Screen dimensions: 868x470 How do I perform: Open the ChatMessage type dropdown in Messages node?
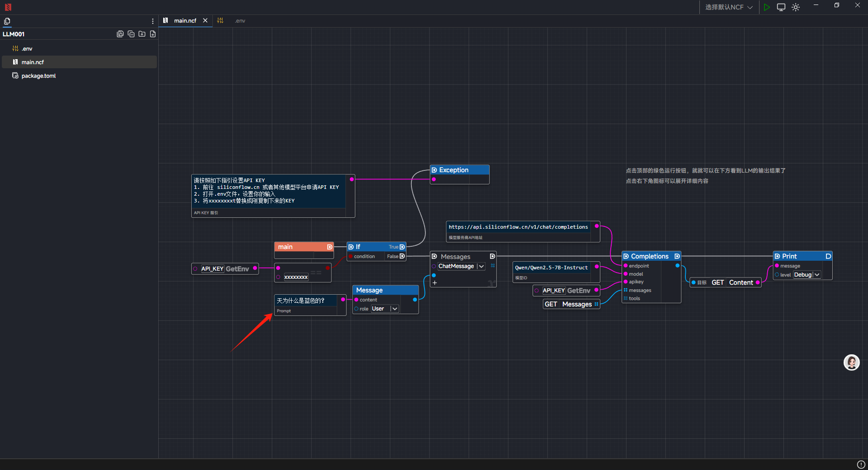(x=481, y=267)
